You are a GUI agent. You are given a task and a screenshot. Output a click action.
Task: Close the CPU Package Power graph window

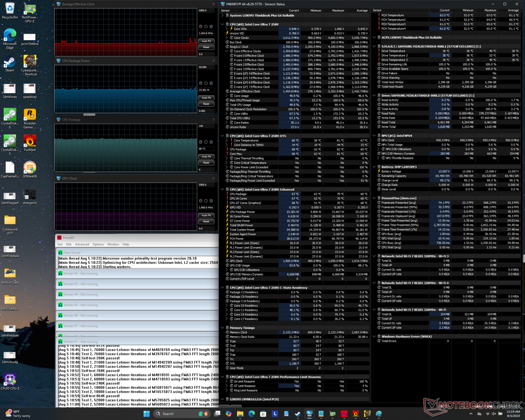[x=213, y=61]
